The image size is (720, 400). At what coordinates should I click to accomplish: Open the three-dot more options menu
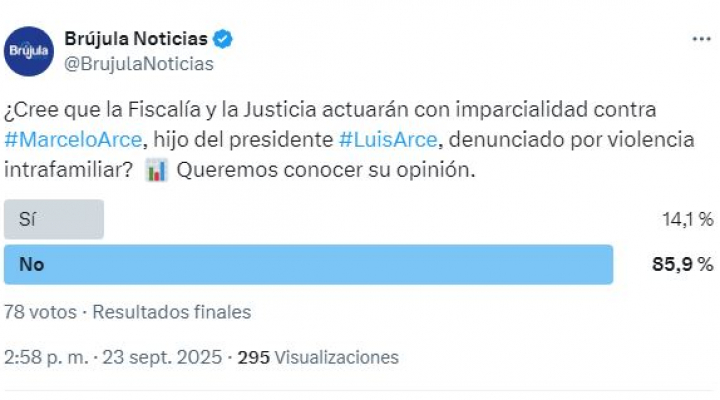701,39
